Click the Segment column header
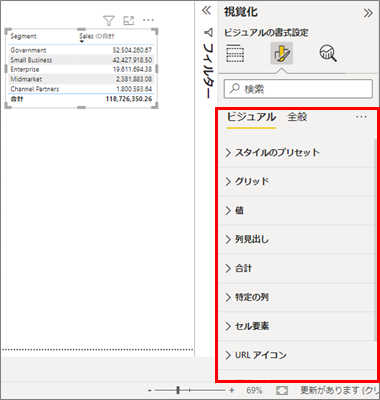380x400 pixels. [23, 36]
